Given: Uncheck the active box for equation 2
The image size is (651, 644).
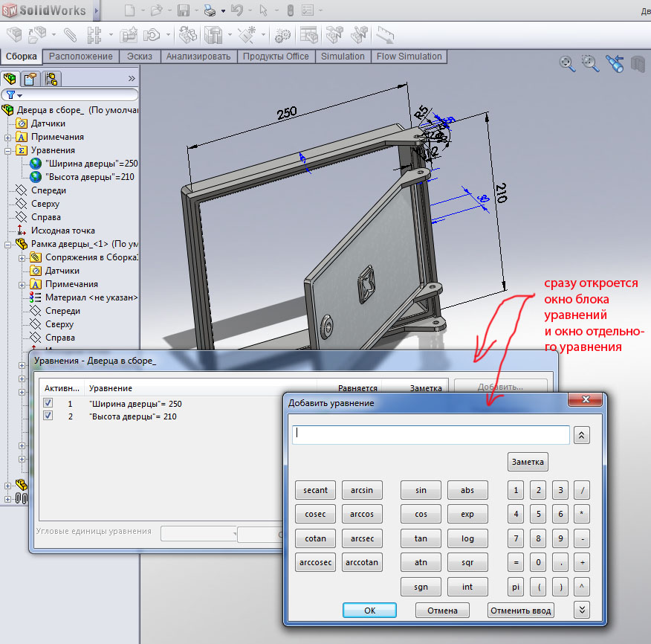Looking at the screenshot, I should [48, 416].
